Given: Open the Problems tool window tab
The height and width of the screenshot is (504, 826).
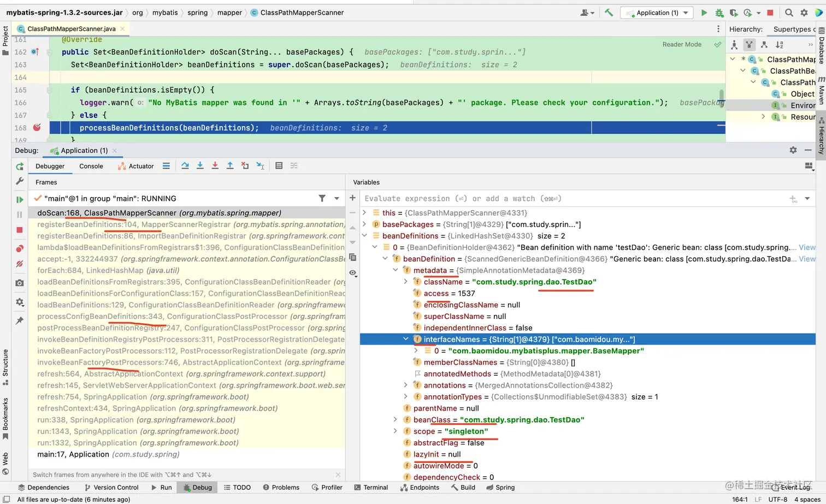Looking at the screenshot, I should [281, 488].
